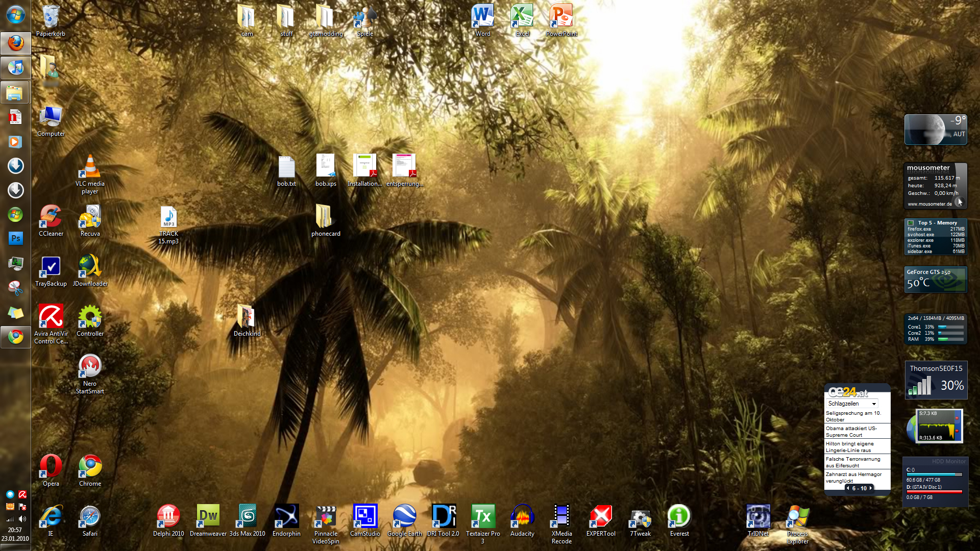The height and width of the screenshot is (551, 980).
Task: Open the www.mousometer.de link
Action: tap(929, 204)
